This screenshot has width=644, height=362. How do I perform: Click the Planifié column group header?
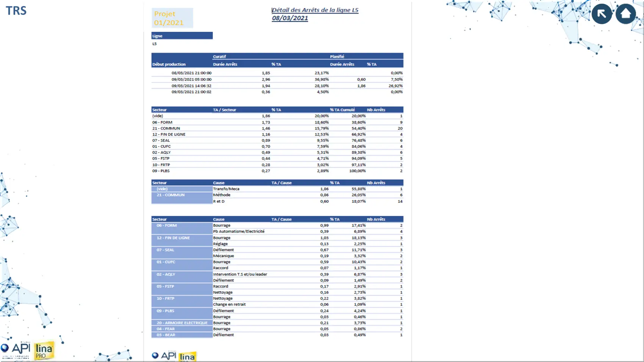337,56
